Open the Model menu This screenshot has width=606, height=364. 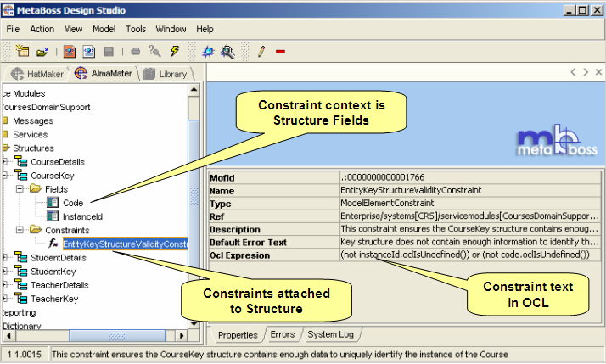pos(104,29)
